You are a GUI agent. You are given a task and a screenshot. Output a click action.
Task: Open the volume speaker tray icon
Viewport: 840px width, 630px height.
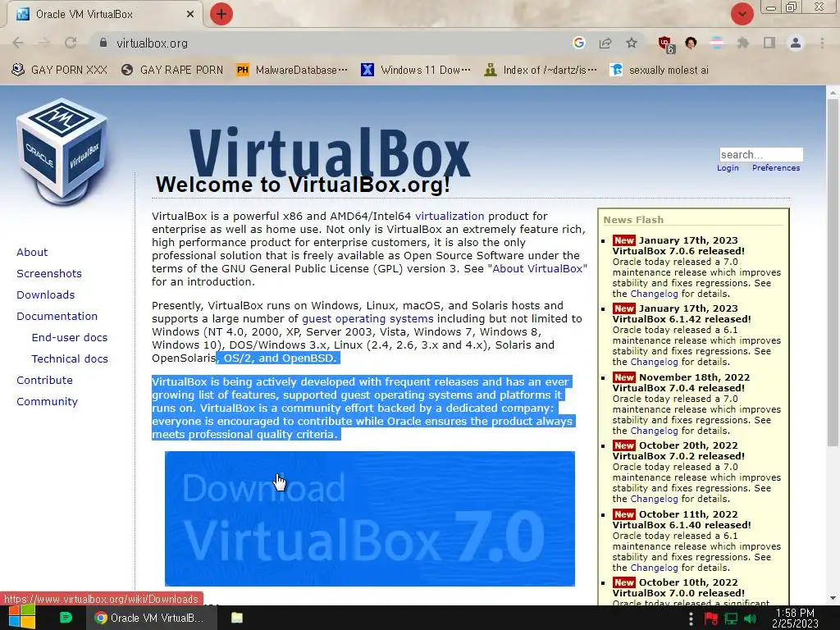[751, 619]
